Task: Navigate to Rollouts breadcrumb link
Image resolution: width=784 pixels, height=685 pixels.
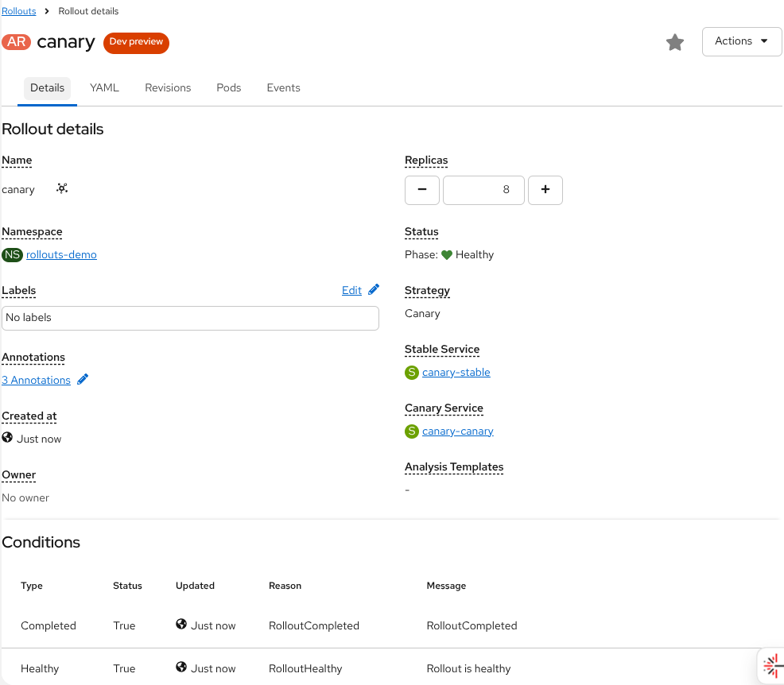Action: pyautogui.click(x=18, y=11)
